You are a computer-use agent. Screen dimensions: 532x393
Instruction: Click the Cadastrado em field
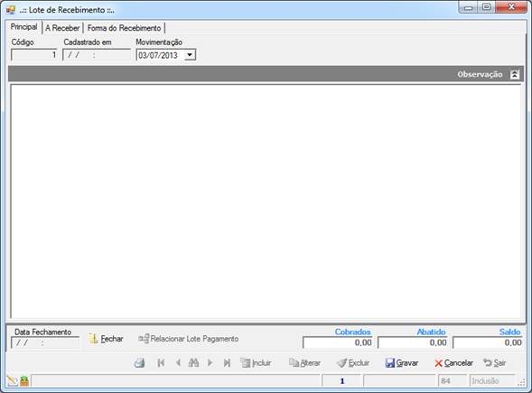coord(97,54)
